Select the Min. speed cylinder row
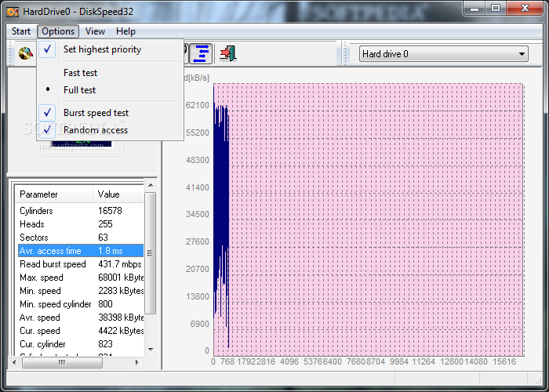The image size is (549, 392). click(x=81, y=304)
